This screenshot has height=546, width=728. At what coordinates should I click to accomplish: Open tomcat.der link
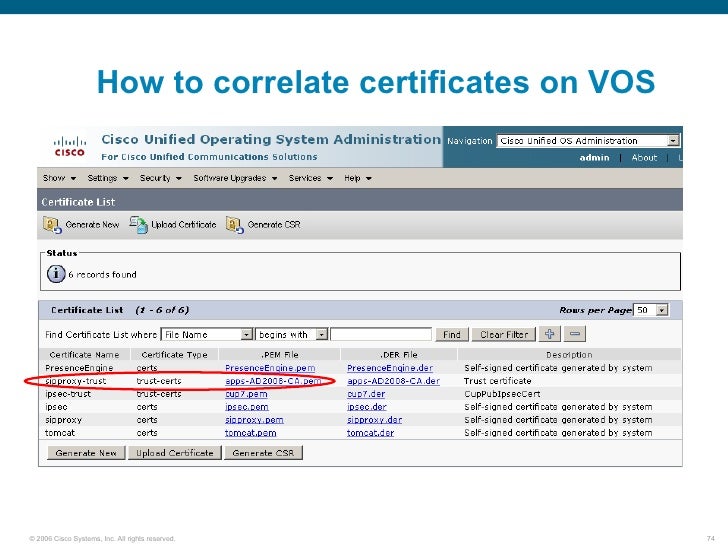pyautogui.click(x=370, y=433)
